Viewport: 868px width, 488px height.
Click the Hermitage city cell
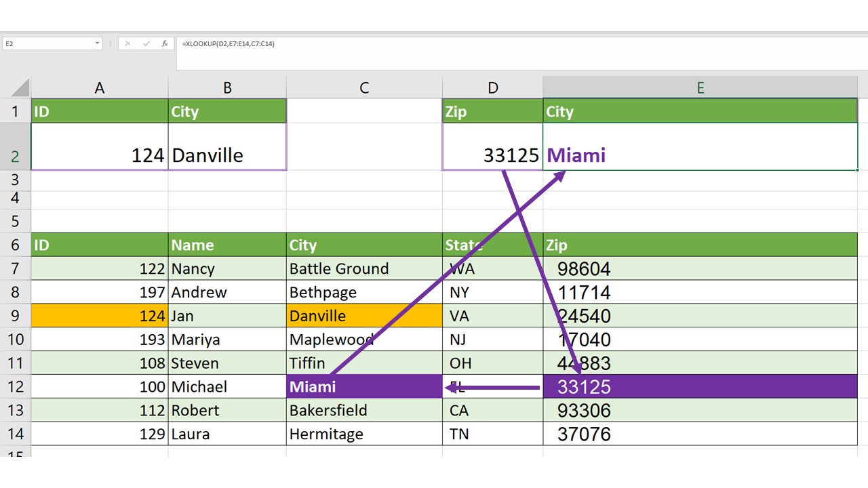click(364, 434)
